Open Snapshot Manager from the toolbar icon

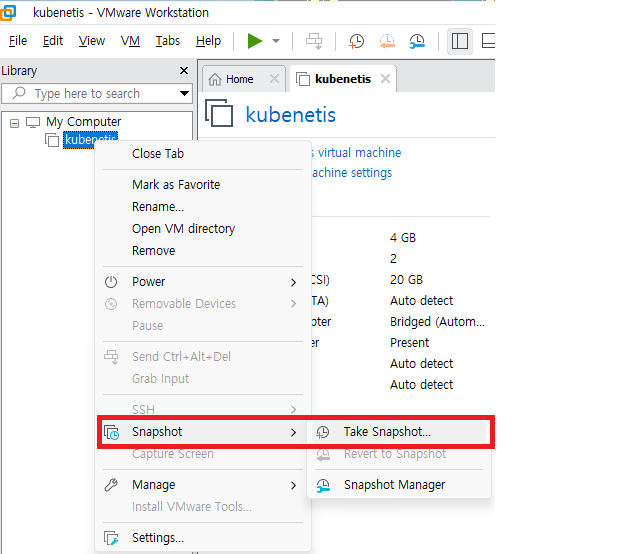coord(417,41)
